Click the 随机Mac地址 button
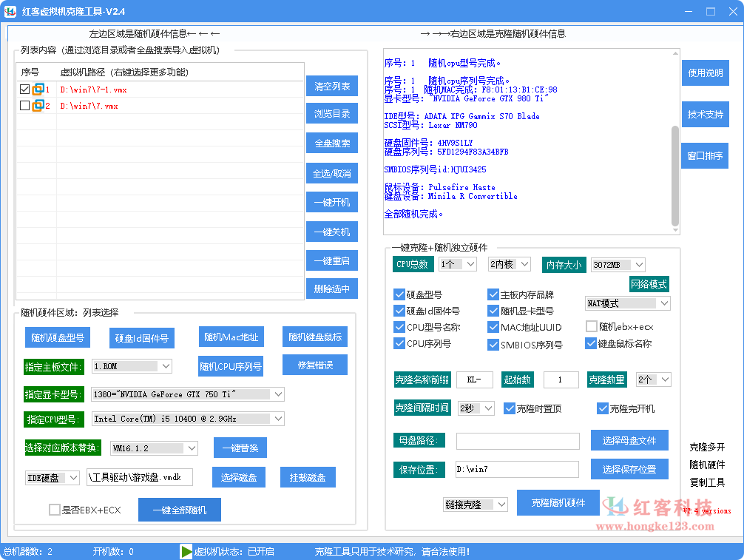Image resolution: width=744 pixels, height=560 pixels. (231, 337)
